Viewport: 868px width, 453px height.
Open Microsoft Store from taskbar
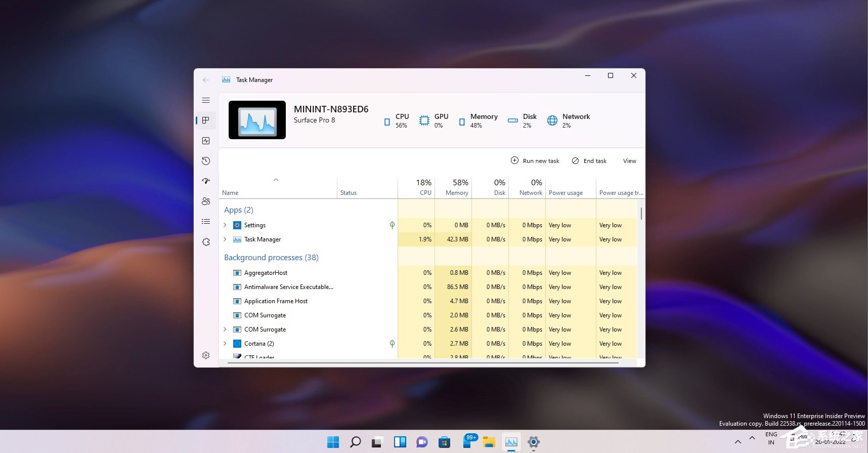444,442
